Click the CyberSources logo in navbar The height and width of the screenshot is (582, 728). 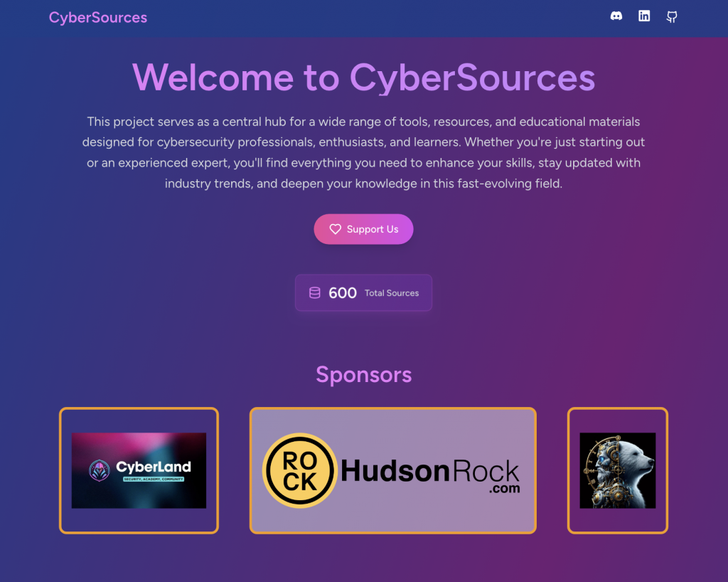click(x=98, y=18)
